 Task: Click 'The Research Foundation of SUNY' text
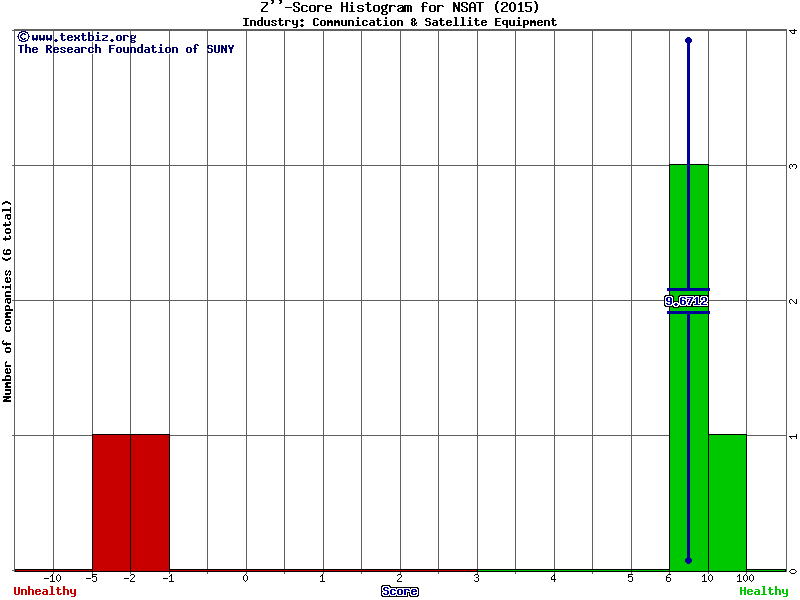126,49
